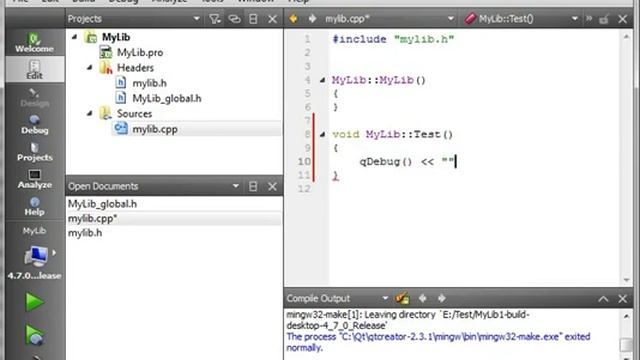Close the Open Documents panel
The height and width of the screenshot is (360, 640).
click(272, 187)
